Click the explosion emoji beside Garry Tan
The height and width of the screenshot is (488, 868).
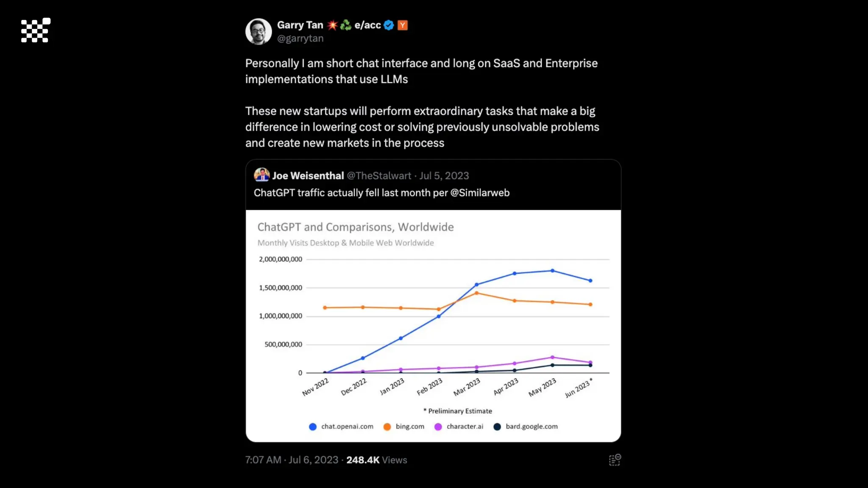coord(332,25)
